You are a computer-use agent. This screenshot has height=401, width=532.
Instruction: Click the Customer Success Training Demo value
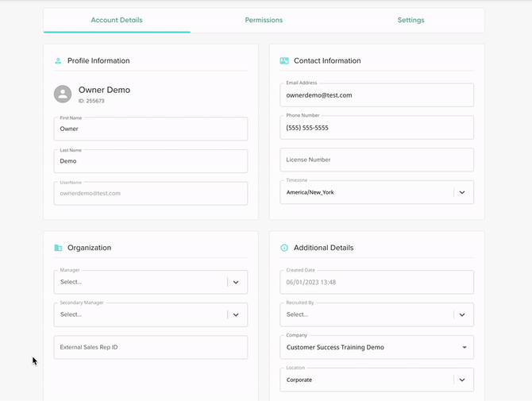335,347
